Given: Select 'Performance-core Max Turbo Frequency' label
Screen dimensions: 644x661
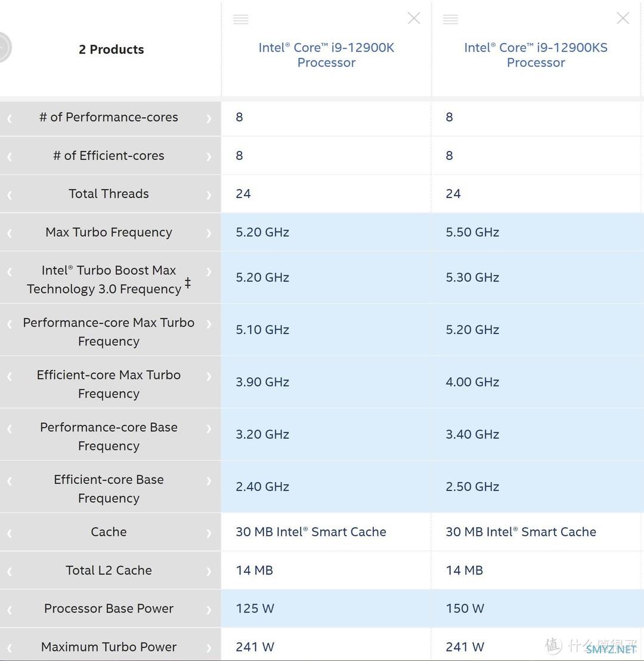Looking at the screenshot, I should [x=109, y=332].
